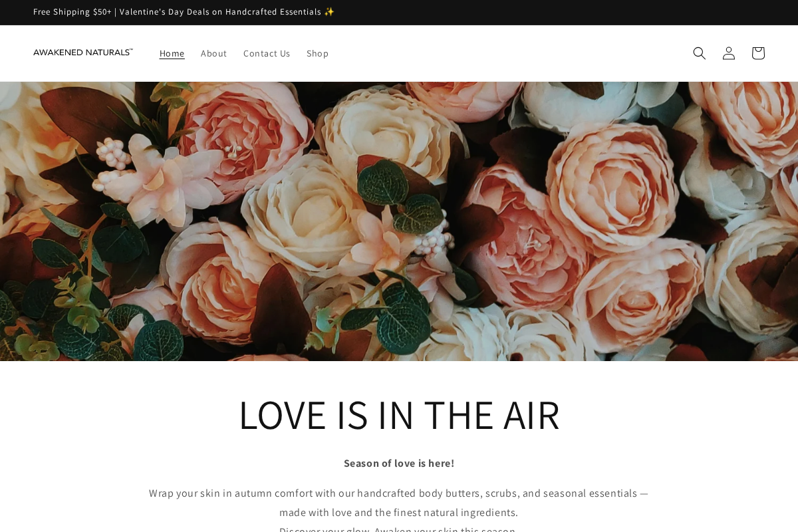Click the handcrafted body butters description paragraph
Screen dimensions: 798x532
(399, 503)
